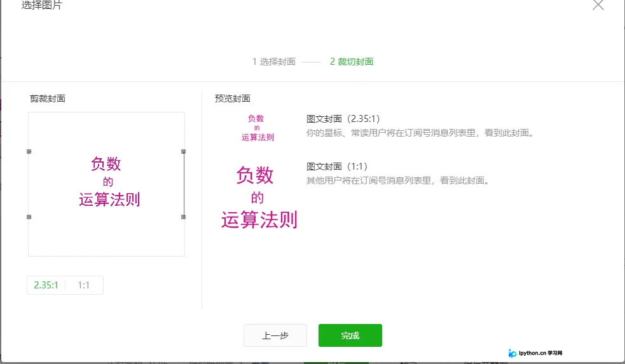Viewport: 625px width, 364px height.
Task: Click the bottom-right crop handle
Action: pyautogui.click(x=183, y=217)
